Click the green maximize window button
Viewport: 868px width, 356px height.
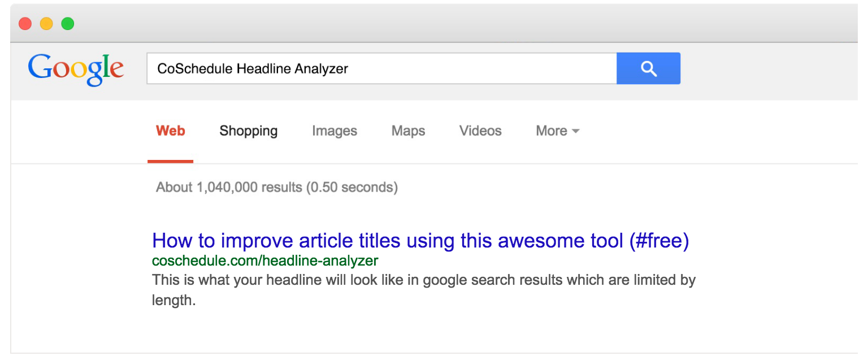click(68, 24)
